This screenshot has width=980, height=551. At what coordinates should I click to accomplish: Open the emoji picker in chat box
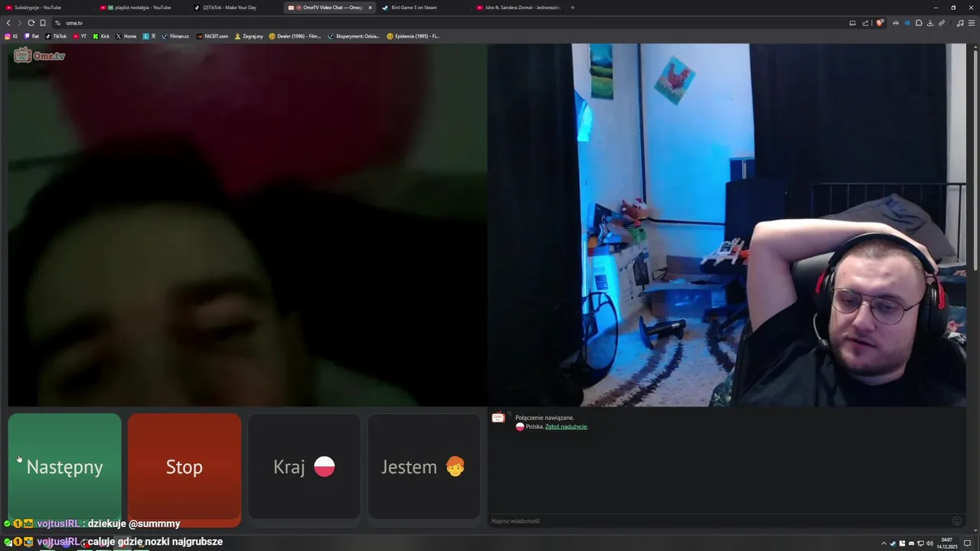click(x=956, y=521)
